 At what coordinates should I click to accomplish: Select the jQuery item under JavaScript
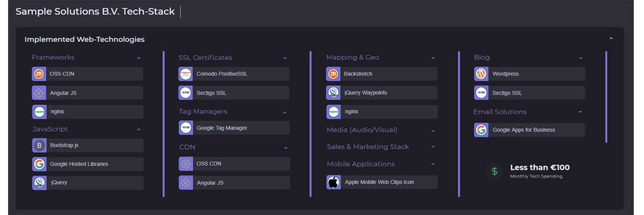tap(87, 183)
